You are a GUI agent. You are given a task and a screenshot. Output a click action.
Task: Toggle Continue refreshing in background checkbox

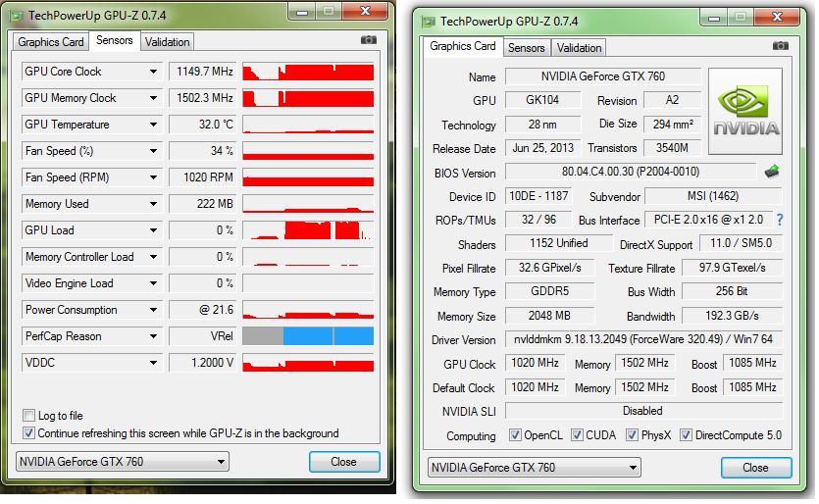[29, 433]
